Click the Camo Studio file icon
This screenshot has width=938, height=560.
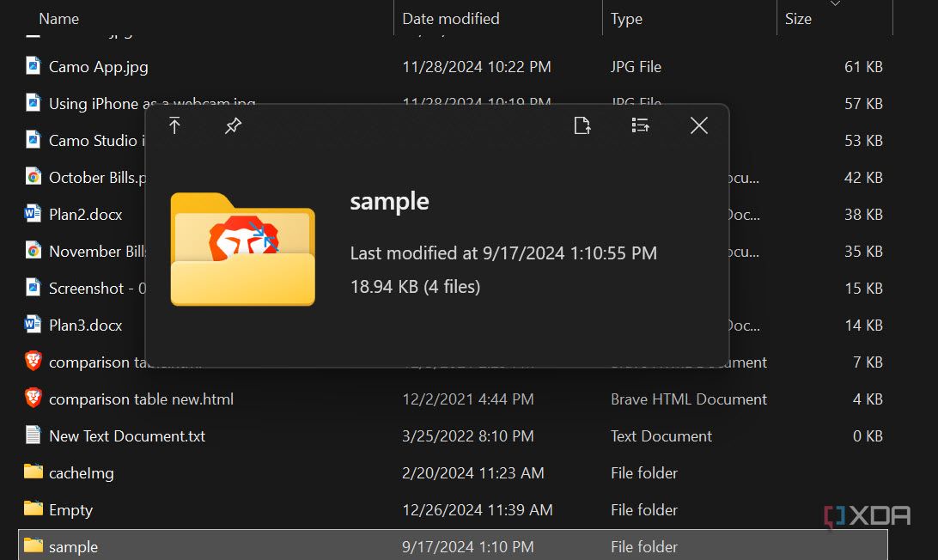tap(33, 140)
